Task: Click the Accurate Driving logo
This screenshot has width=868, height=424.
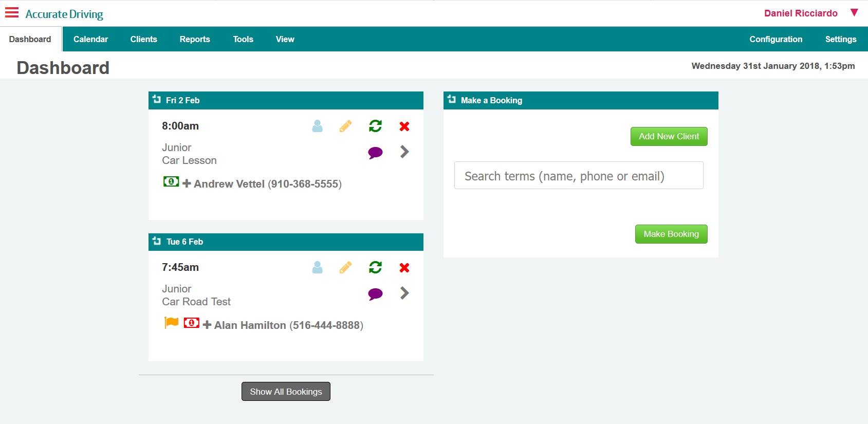Action: pos(64,14)
